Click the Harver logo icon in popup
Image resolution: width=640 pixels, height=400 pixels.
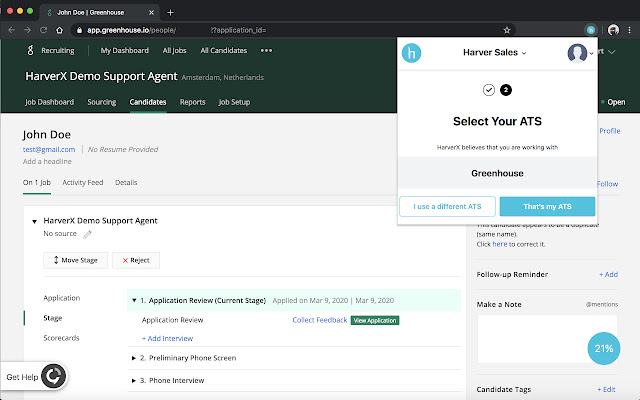pyautogui.click(x=411, y=54)
